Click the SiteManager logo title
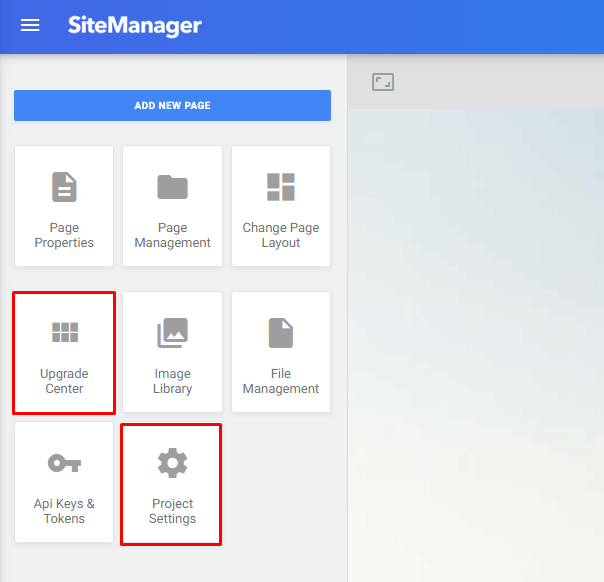 coord(134,25)
